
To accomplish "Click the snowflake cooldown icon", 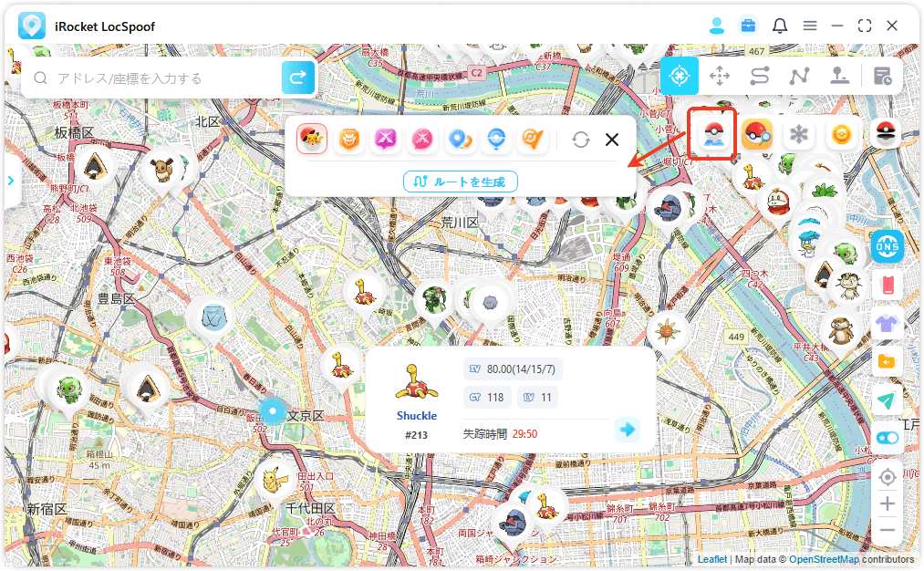I will [x=798, y=134].
